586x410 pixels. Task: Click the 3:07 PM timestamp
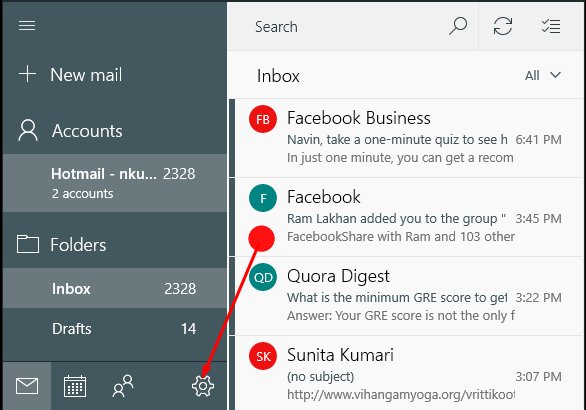pos(538,376)
